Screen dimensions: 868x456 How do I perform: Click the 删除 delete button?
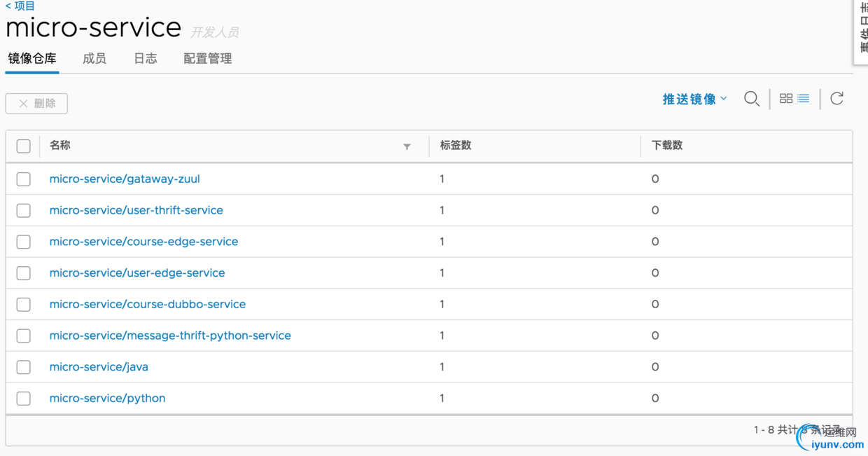point(36,104)
